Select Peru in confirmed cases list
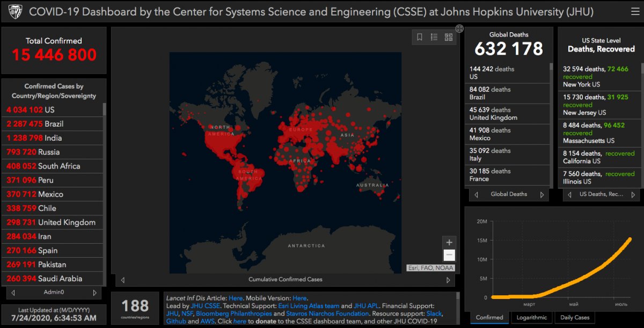644x328 pixels. pyautogui.click(x=53, y=180)
